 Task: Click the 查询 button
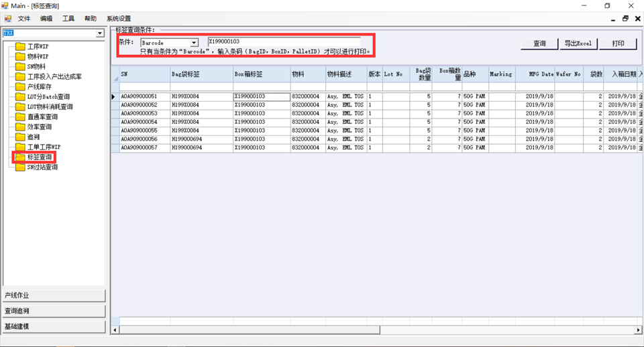(x=539, y=44)
